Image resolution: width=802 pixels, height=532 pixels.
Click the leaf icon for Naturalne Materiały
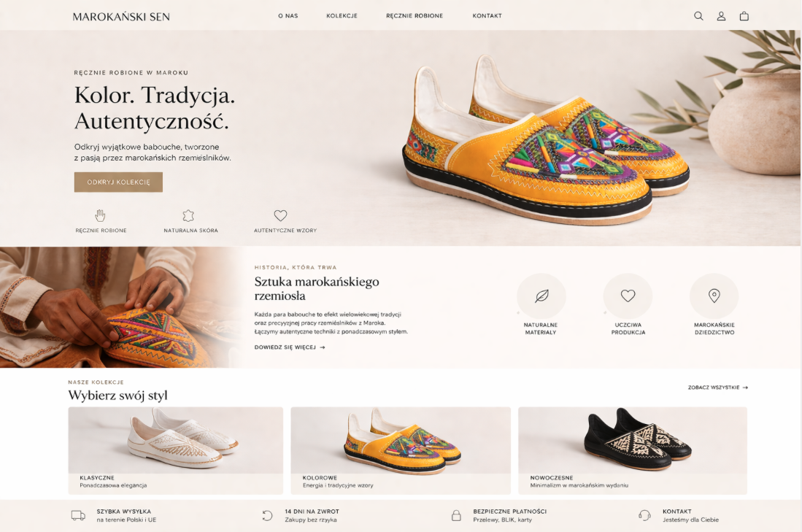click(541, 296)
